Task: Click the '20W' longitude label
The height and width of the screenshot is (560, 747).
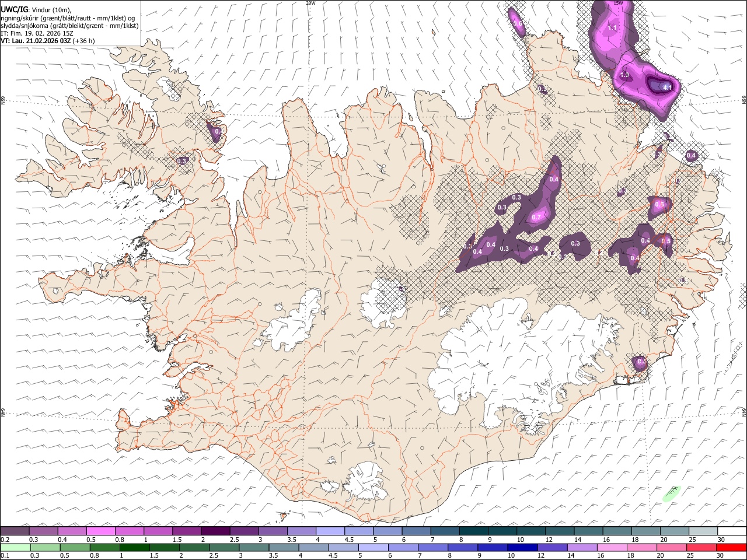Action: coord(310,3)
